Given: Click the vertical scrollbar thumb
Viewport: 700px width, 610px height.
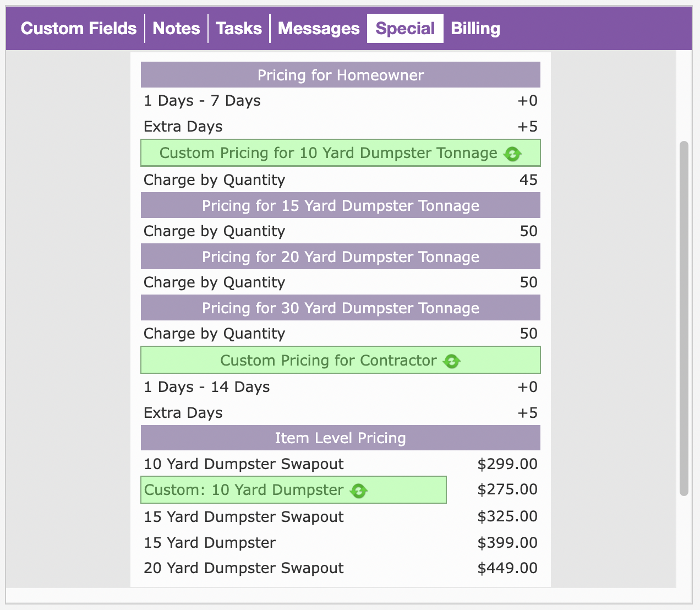Looking at the screenshot, I should [x=684, y=318].
